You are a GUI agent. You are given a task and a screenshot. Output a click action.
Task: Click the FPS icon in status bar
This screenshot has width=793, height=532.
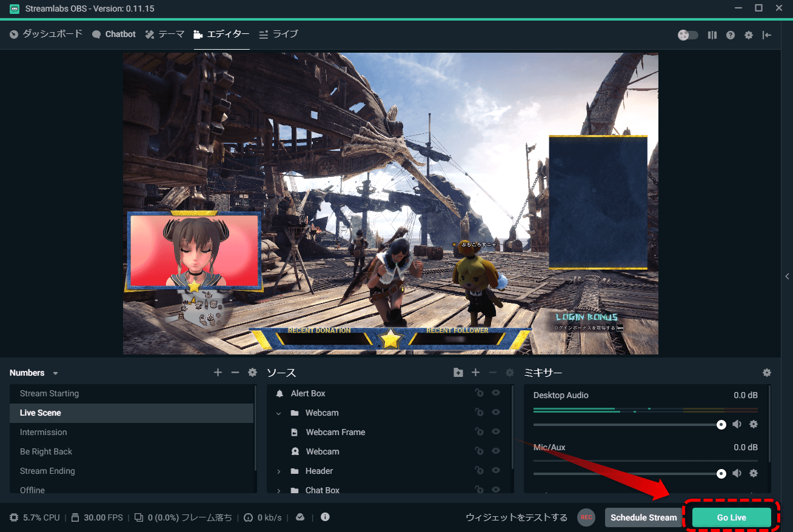click(x=75, y=517)
